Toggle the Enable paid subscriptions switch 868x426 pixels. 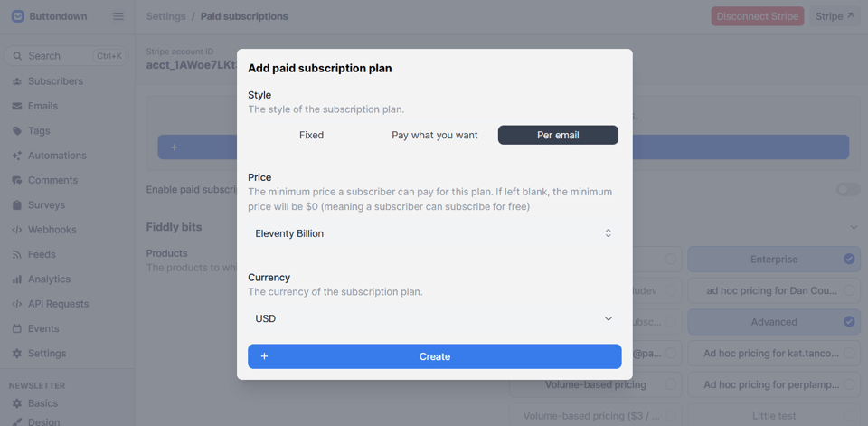847,189
